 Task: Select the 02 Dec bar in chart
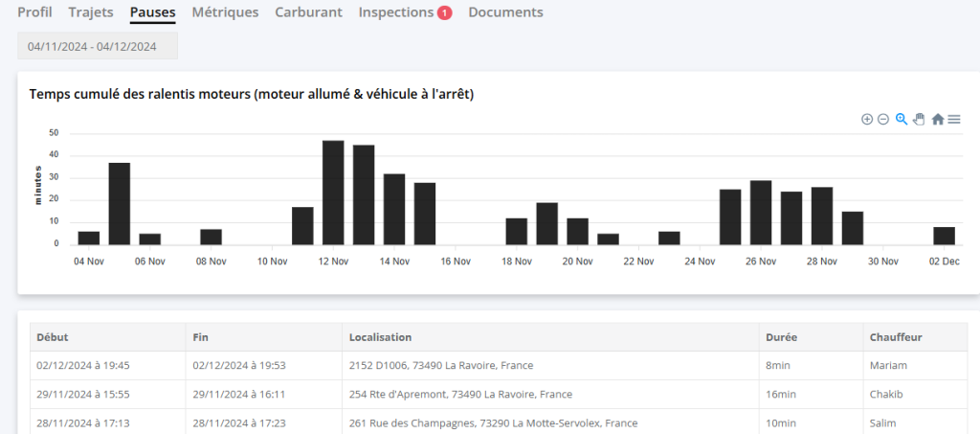coord(944,236)
